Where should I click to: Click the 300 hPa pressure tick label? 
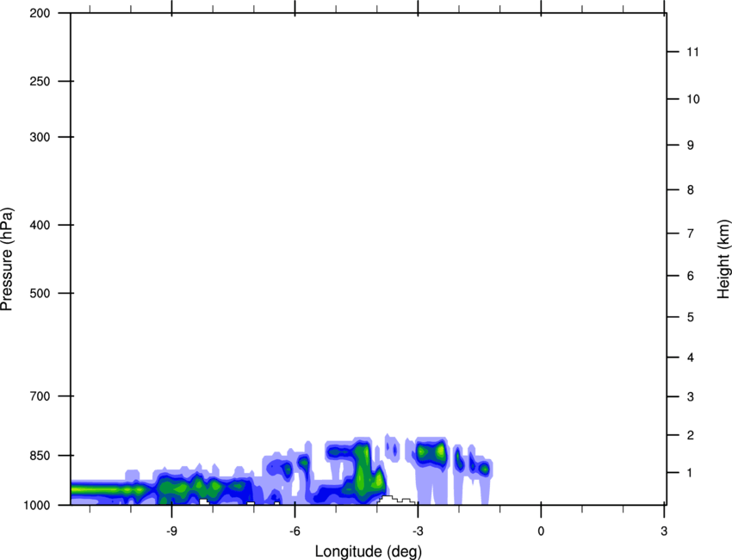(x=42, y=138)
